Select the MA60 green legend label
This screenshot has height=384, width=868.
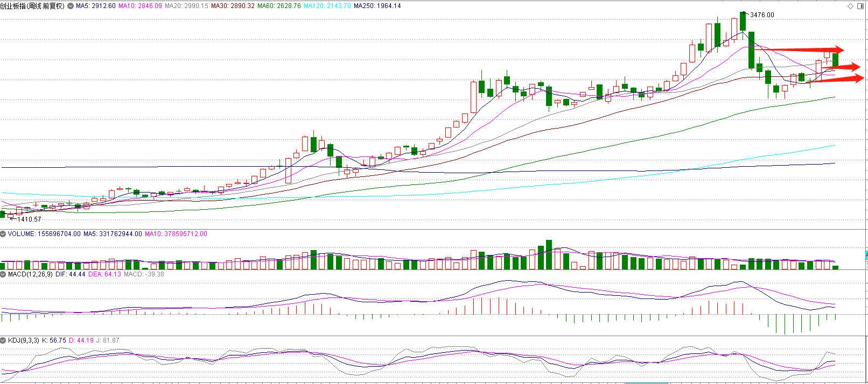click(x=279, y=6)
